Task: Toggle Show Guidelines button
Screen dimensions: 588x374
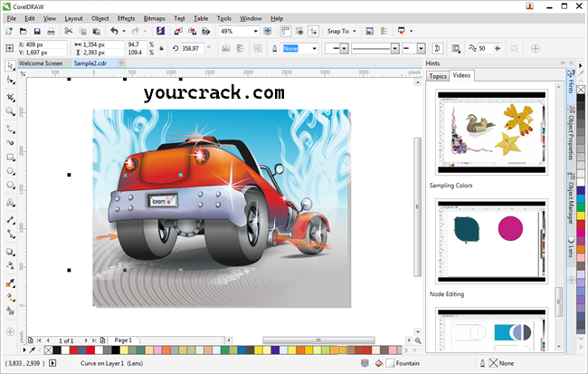Action: pos(313,31)
